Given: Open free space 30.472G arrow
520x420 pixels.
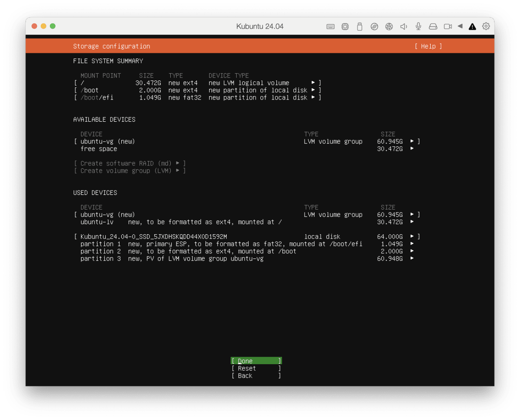Looking at the screenshot, I should click(412, 149).
